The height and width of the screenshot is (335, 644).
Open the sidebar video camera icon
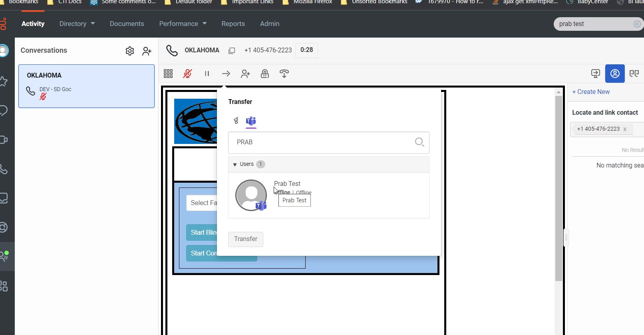pos(4,140)
